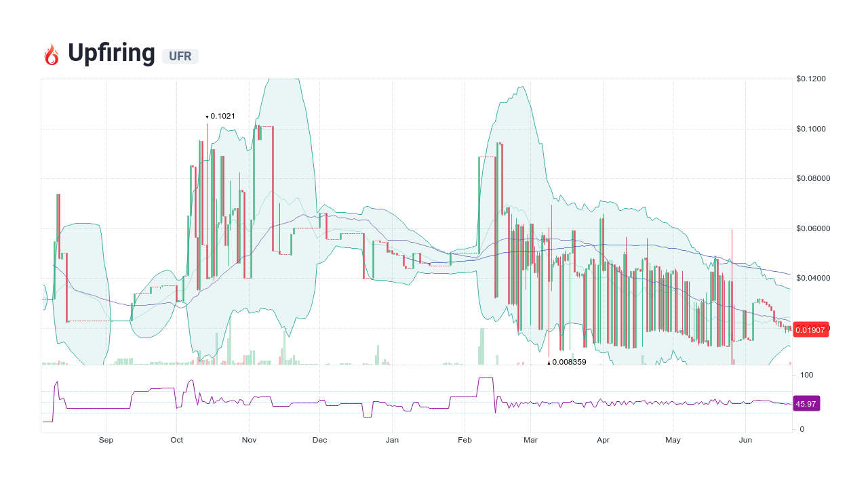This screenshot has width=868, height=488.
Task: Select the UFR ticker badge
Action: click(x=180, y=56)
